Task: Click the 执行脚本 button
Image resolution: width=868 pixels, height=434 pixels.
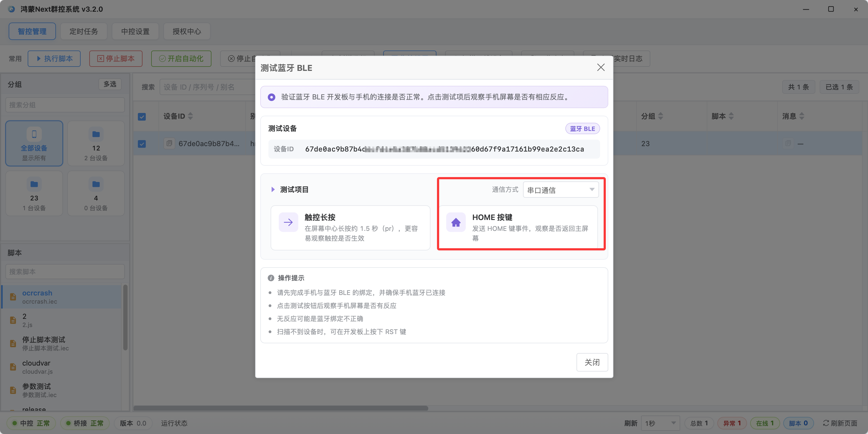Action: (54, 59)
